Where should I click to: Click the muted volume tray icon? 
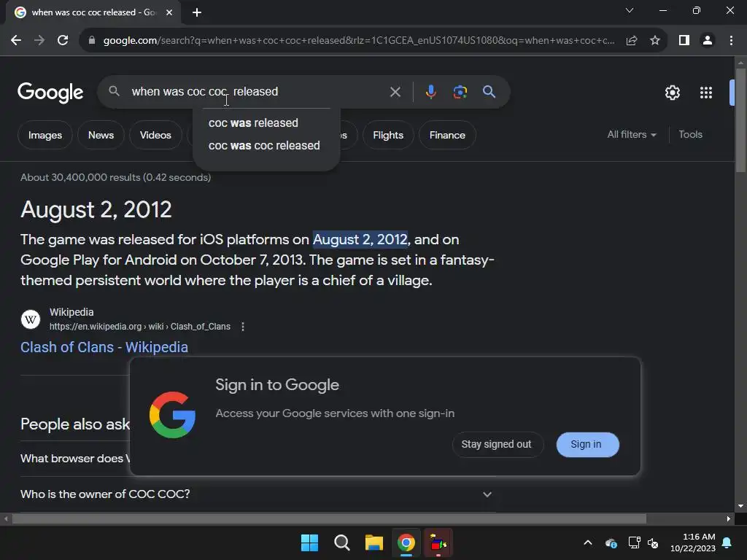coord(653,542)
